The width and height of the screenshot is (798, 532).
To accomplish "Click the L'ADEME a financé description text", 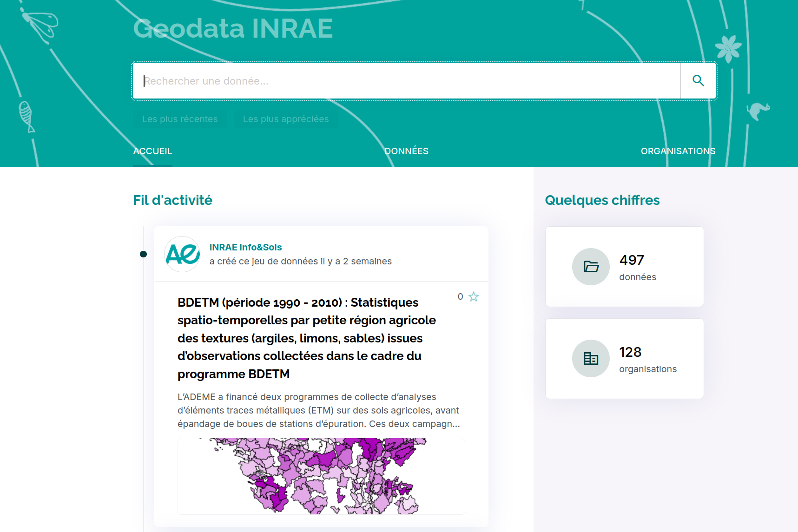I will (x=319, y=410).
